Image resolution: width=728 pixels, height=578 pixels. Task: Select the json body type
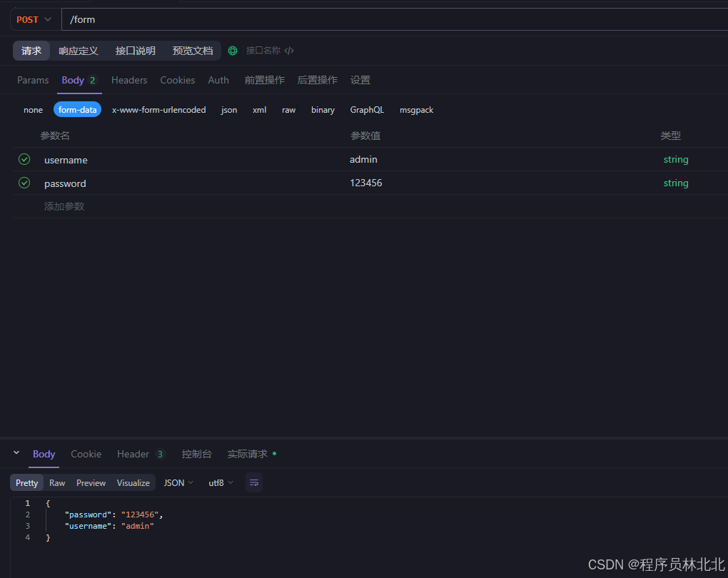229,110
